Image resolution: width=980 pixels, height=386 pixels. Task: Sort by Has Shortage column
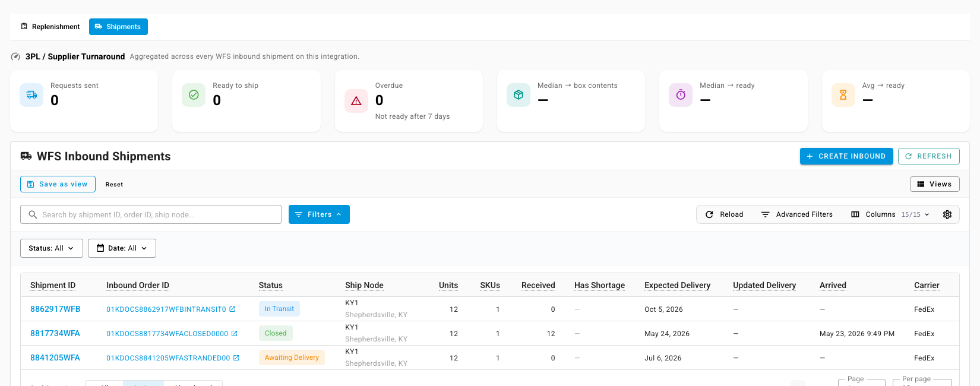click(x=600, y=285)
